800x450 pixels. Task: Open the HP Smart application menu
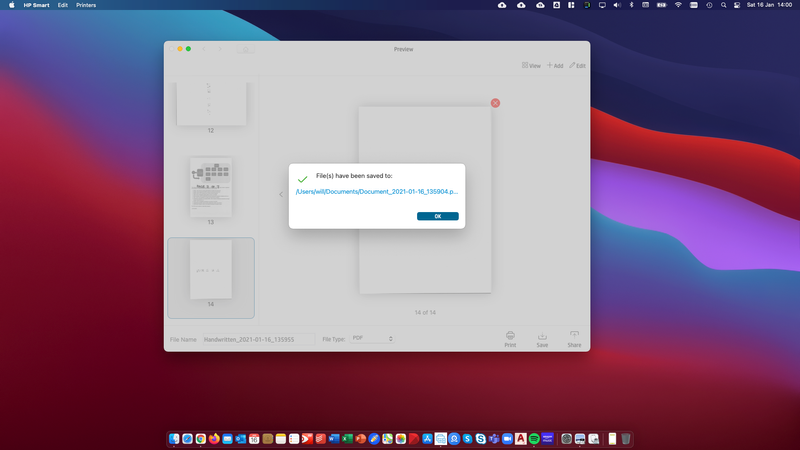pos(36,5)
